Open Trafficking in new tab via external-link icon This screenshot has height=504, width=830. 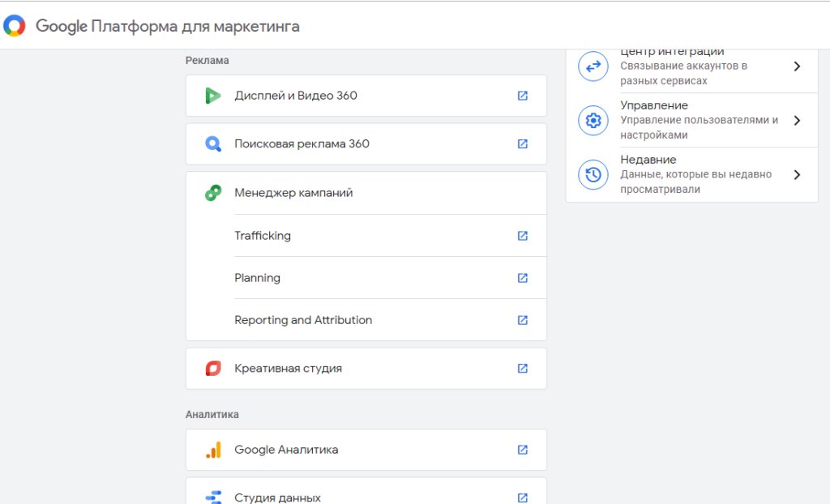tap(522, 235)
